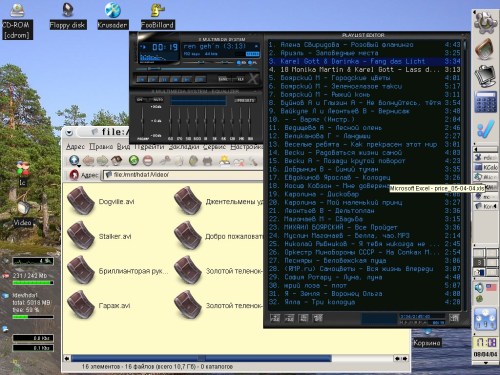Screen dimensions: 500x375
Task: Click the speaker volume icon in the system tray
Action: coord(479,288)
